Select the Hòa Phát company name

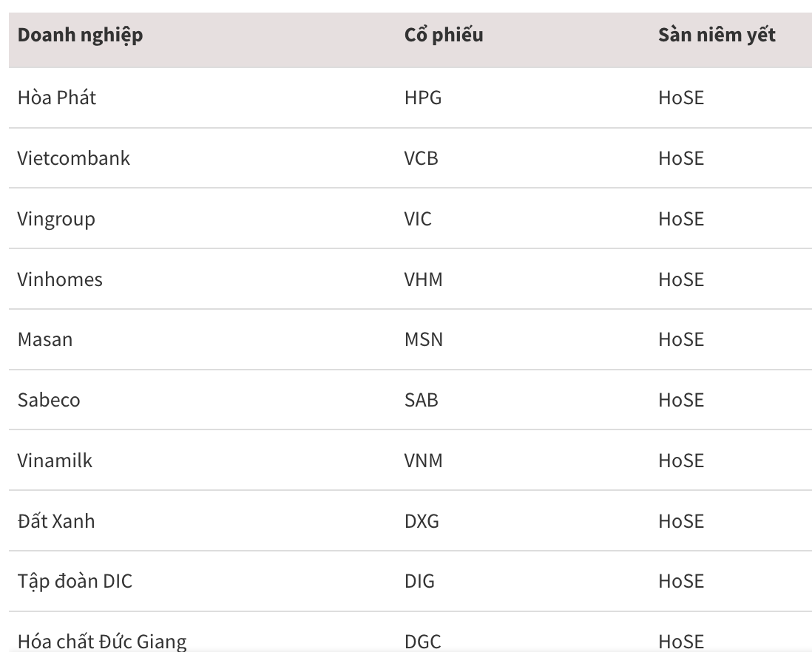point(57,98)
